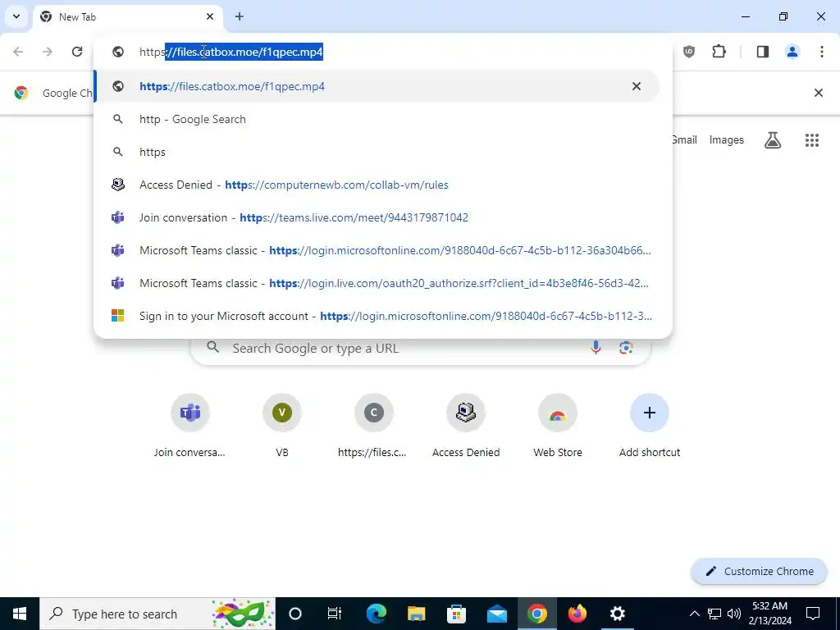Click the Type here to search box
Image resolution: width=840 pixels, height=630 pixels.
157,614
